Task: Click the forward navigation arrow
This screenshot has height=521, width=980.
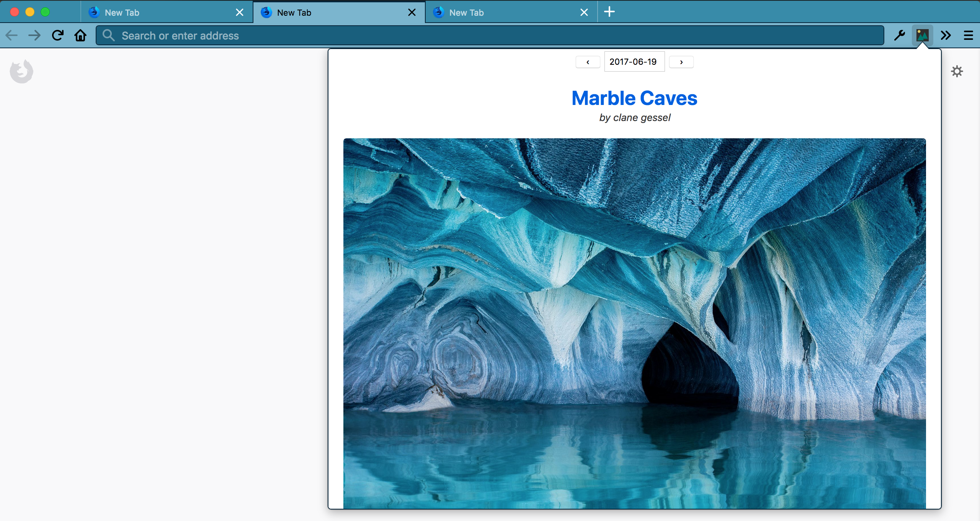Action: 34,36
